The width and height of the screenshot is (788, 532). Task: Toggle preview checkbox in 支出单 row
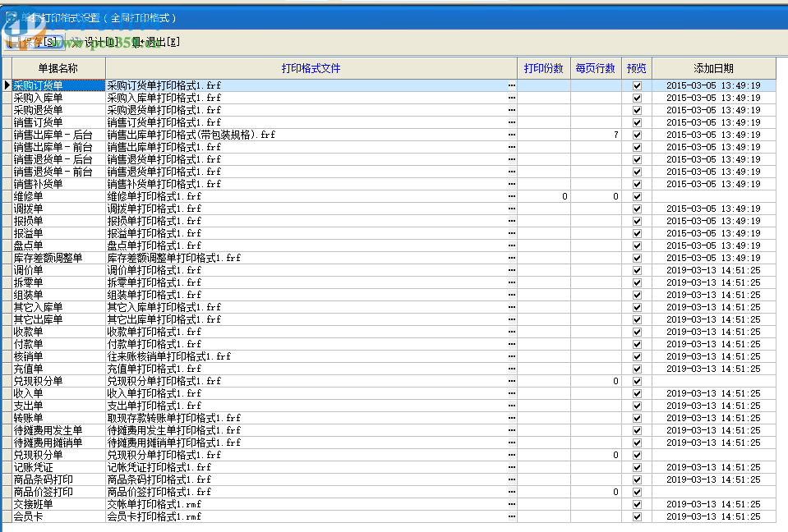(x=637, y=406)
